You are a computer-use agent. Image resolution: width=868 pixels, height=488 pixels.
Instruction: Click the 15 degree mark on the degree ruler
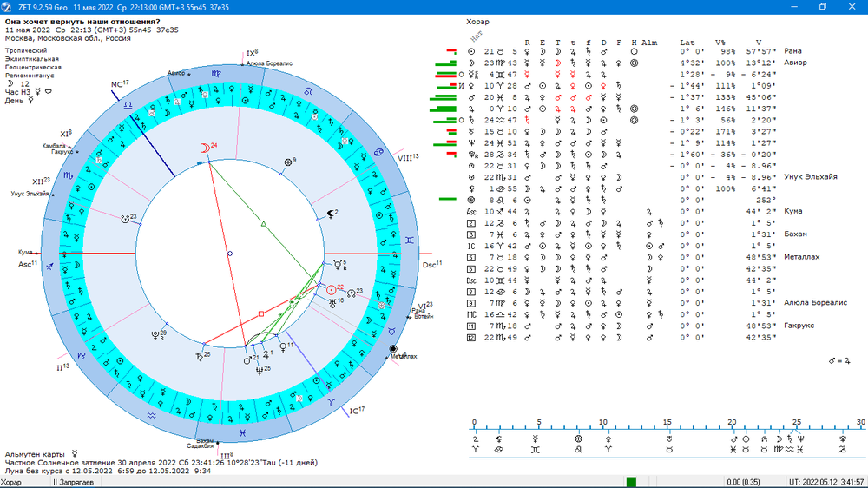pyautogui.click(x=668, y=423)
